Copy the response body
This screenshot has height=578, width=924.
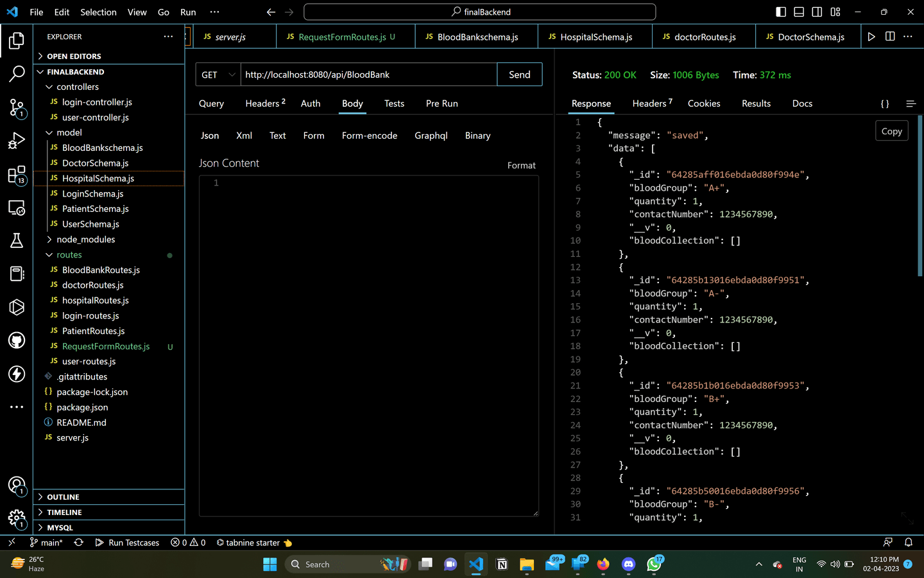tap(891, 131)
